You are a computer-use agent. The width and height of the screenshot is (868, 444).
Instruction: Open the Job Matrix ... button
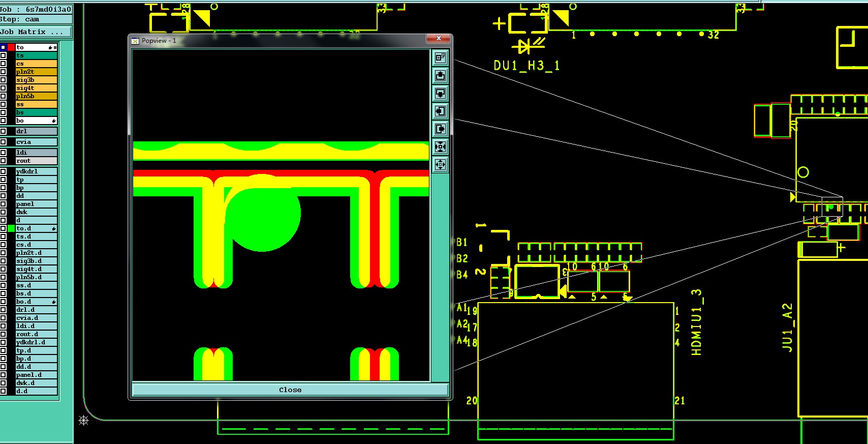point(36,32)
